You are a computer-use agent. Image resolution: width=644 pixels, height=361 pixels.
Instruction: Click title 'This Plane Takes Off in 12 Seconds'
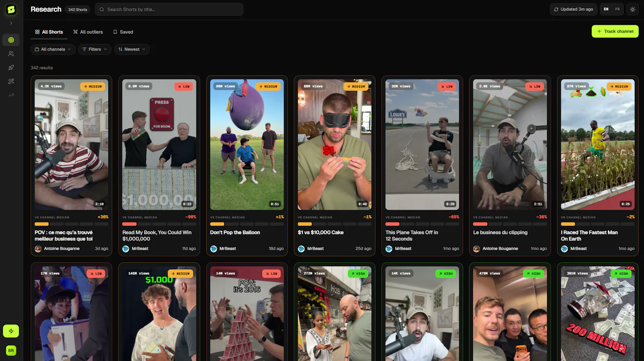click(412, 236)
